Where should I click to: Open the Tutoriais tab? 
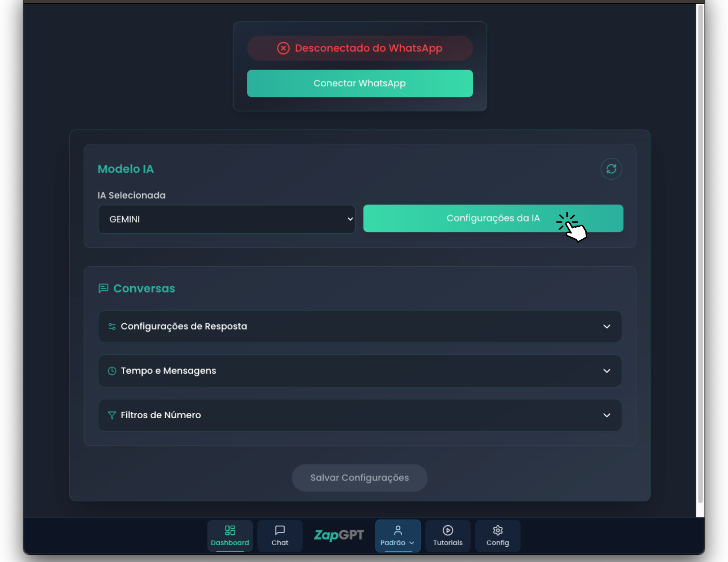click(x=448, y=535)
